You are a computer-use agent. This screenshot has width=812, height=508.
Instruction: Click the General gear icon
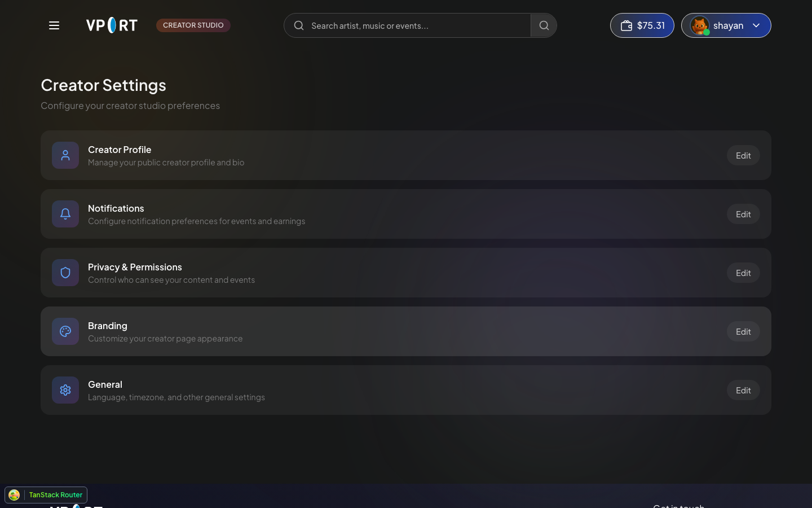point(65,390)
